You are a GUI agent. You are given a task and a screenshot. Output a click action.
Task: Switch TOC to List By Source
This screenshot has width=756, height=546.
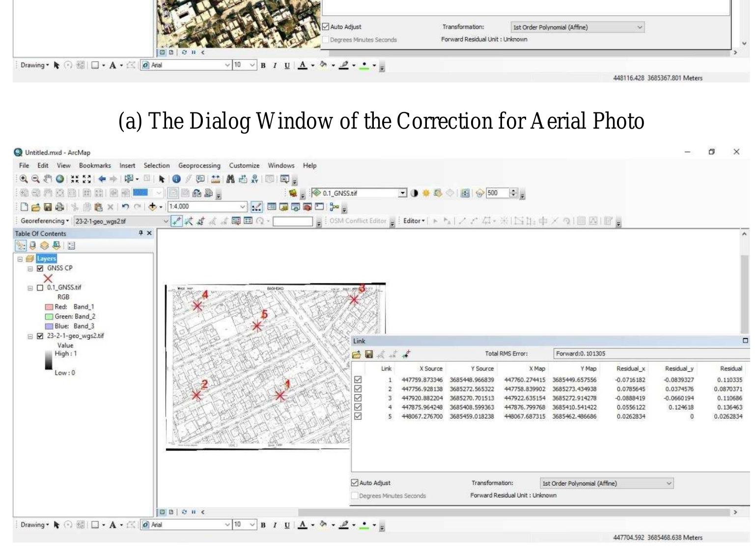(32, 246)
